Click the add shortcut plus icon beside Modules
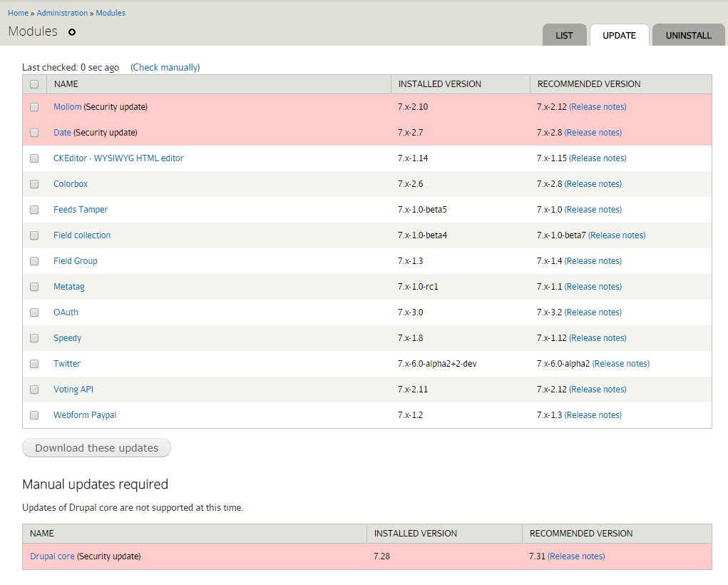 click(x=72, y=32)
